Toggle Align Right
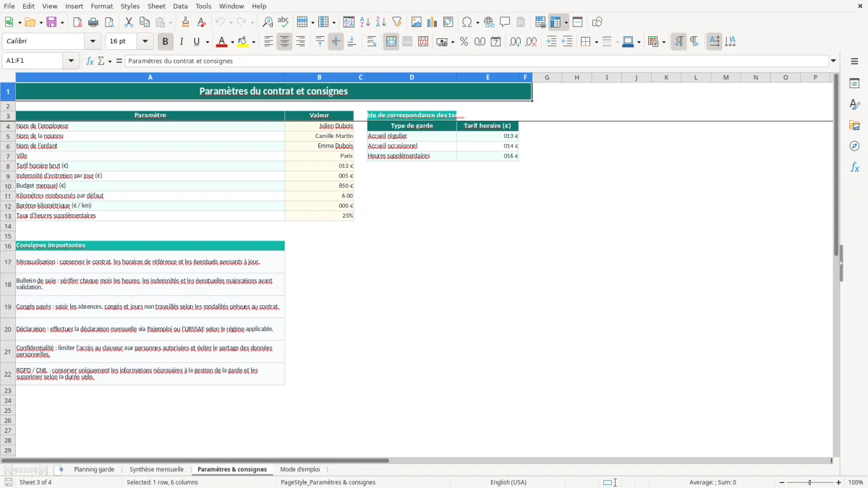 pyautogui.click(x=300, y=42)
